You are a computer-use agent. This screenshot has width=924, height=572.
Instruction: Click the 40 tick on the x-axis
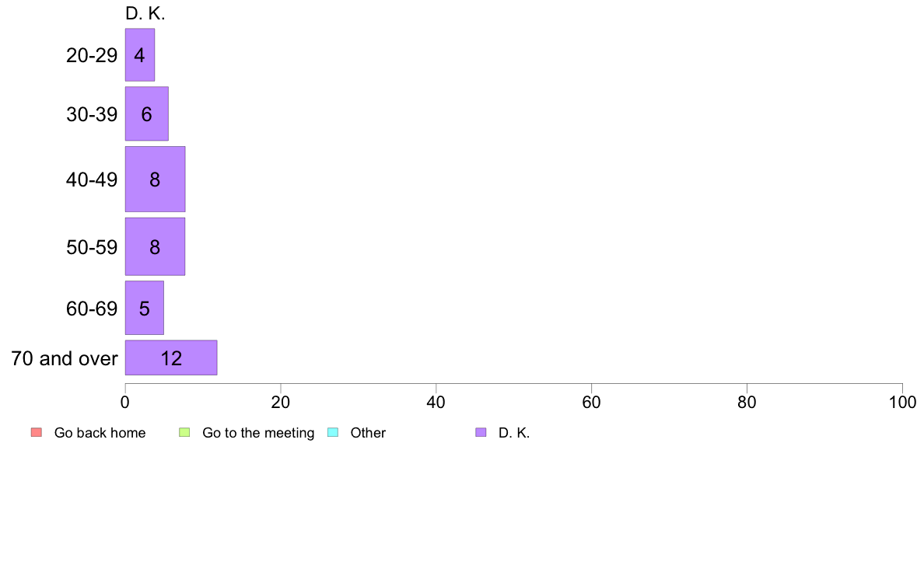[436, 403]
